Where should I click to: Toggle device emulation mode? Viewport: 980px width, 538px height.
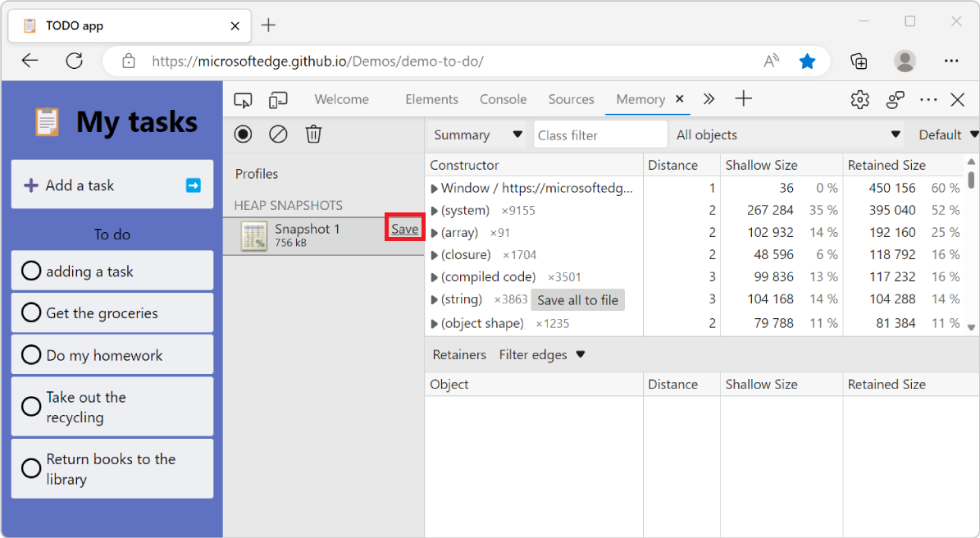pos(278,99)
